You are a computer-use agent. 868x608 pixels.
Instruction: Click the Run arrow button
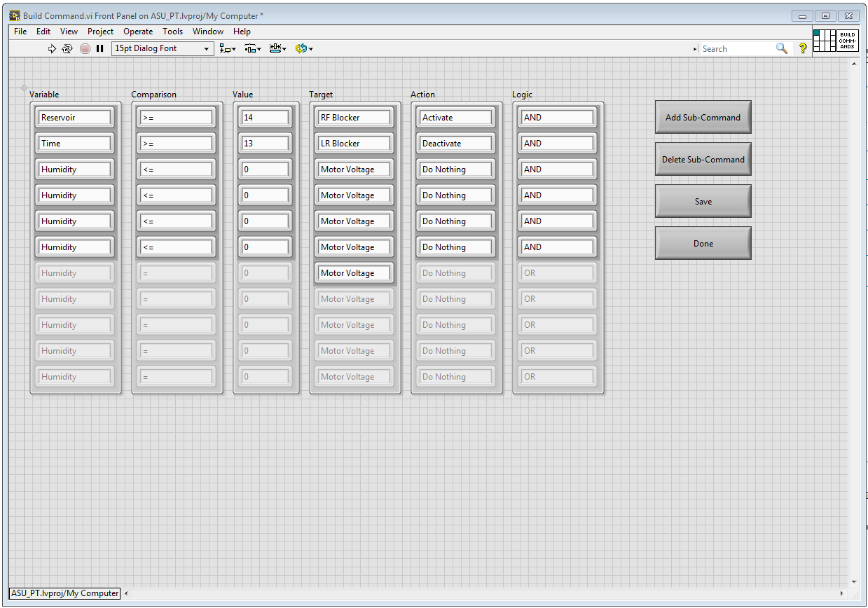pos(52,48)
